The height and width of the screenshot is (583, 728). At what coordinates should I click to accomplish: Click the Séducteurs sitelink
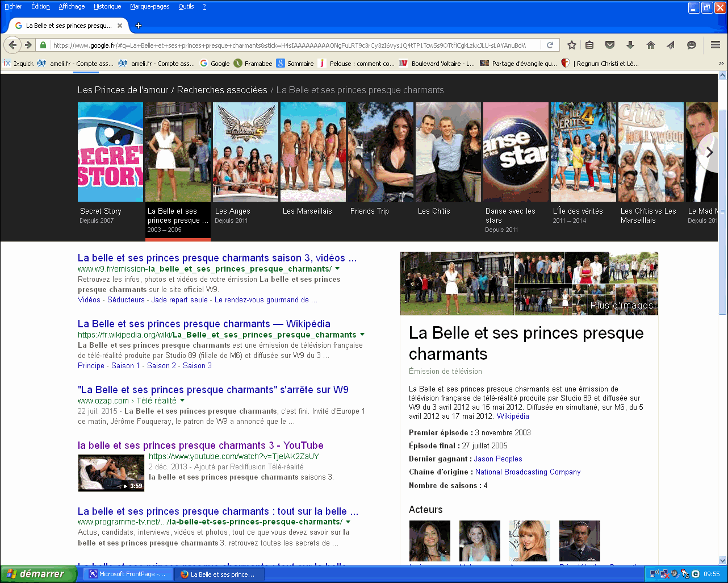coord(126,299)
